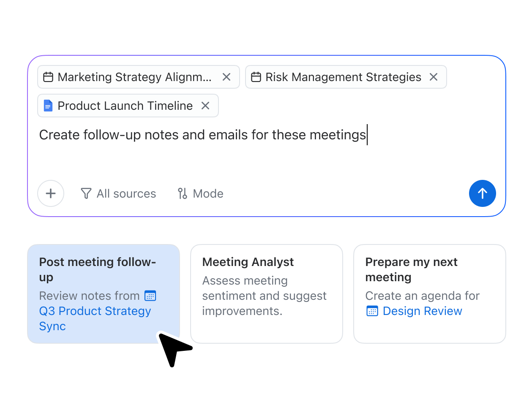Image resolution: width=532 pixels, height=399 pixels.
Task: Open the filter icon beside All sources
Action: click(x=86, y=193)
